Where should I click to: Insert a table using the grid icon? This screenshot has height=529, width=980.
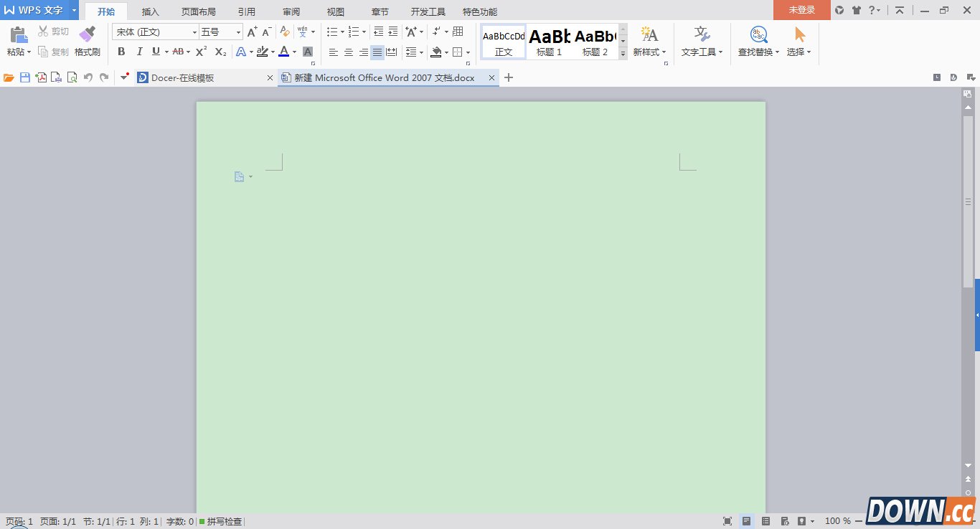pos(458,32)
